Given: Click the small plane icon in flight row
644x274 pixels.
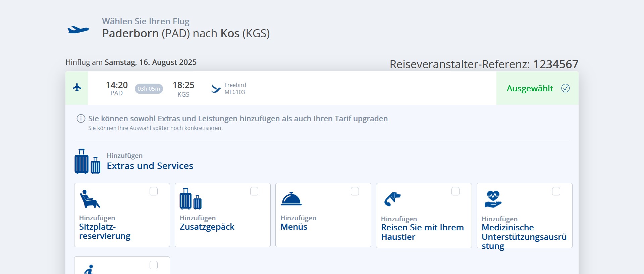Looking at the screenshot, I should (77, 88).
